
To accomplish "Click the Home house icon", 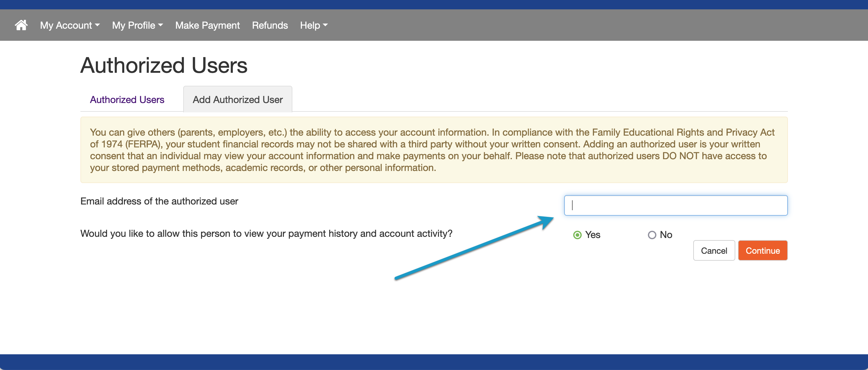I will click(21, 25).
